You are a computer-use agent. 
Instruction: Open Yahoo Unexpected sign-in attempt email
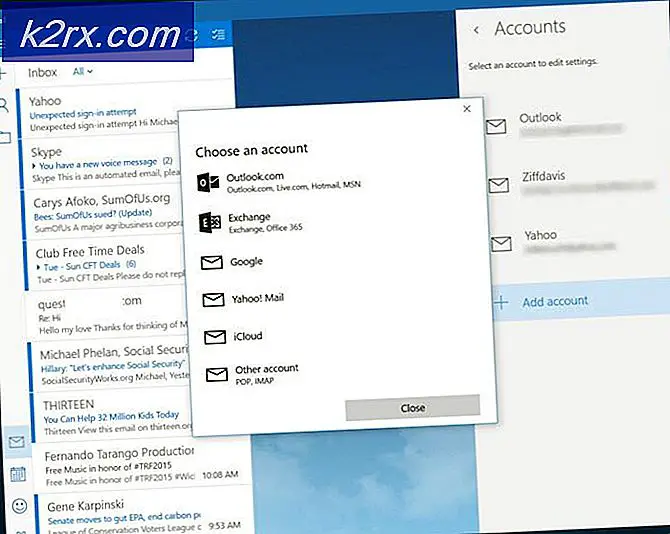[x=98, y=113]
